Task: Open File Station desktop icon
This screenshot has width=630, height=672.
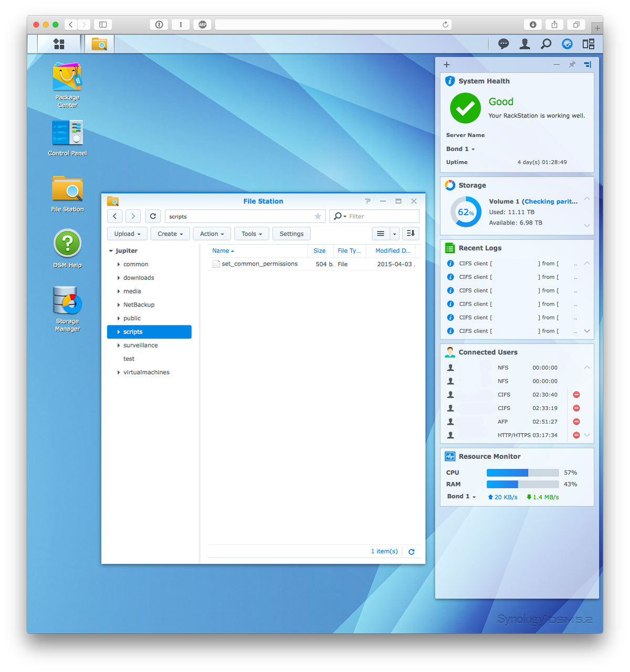Action: coord(67,194)
